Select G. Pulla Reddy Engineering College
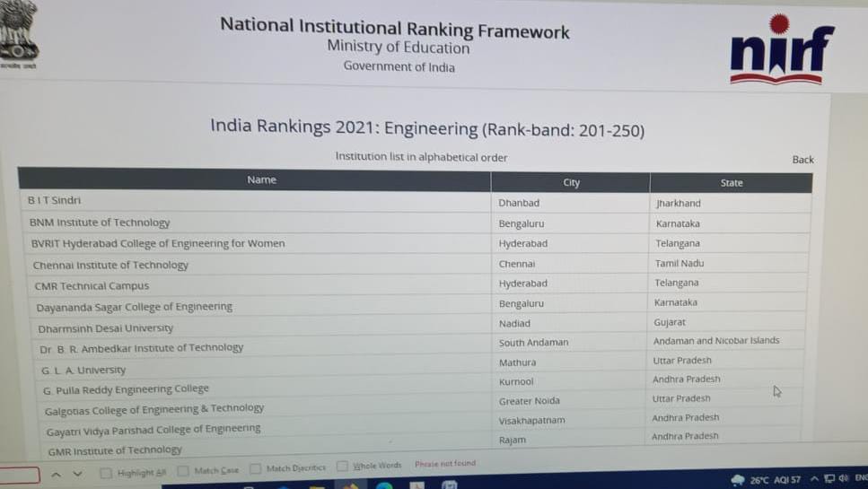Image resolution: width=868 pixels, height=489 pixels. (126, 389)
